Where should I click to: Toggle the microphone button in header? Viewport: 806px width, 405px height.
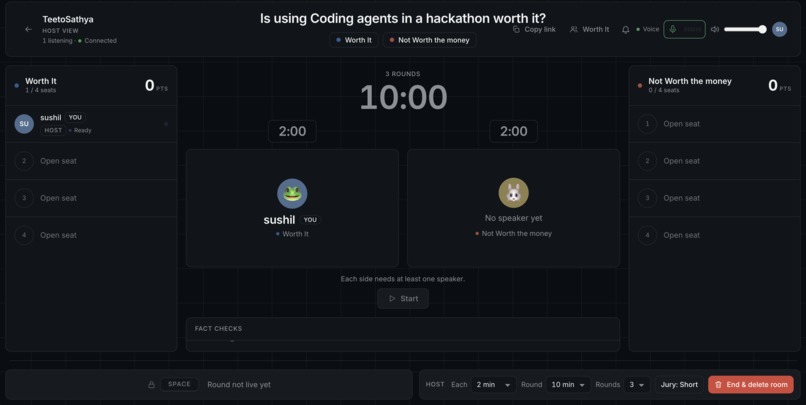click(x=684, y=29)
